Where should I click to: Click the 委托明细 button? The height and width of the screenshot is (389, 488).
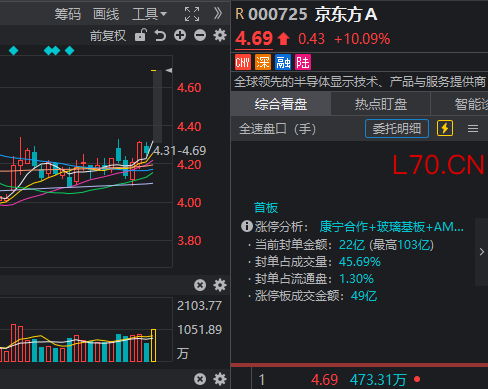pyautogui.click(x=397, y=129)
